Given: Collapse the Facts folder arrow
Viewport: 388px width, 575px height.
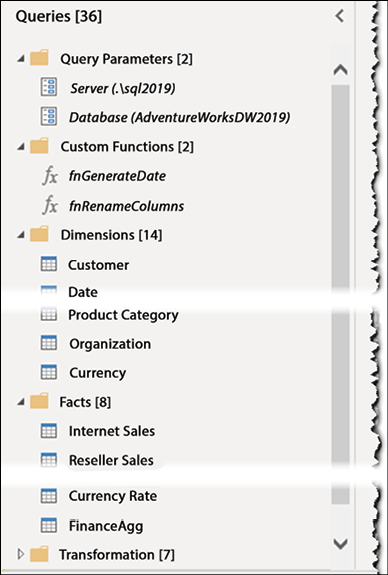Looking at the screenshot, I should pyautogui.click(x=21, y=402).
